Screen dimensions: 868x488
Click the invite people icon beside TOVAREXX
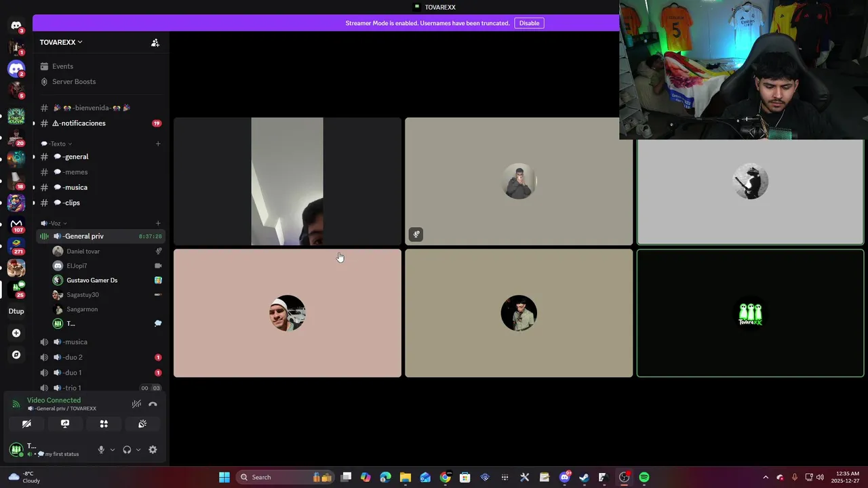pos(155,43)
